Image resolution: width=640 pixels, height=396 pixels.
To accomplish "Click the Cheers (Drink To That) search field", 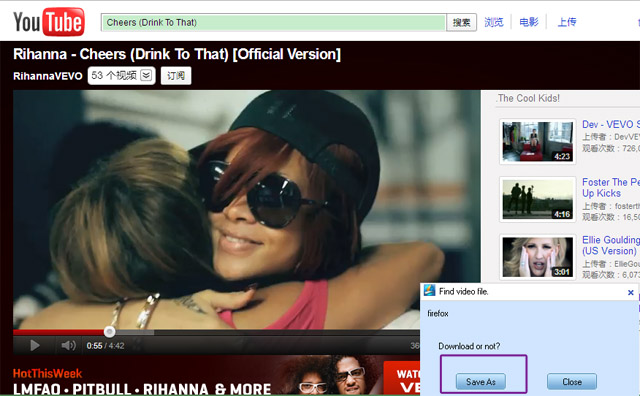I will click(x=273, y=22).
